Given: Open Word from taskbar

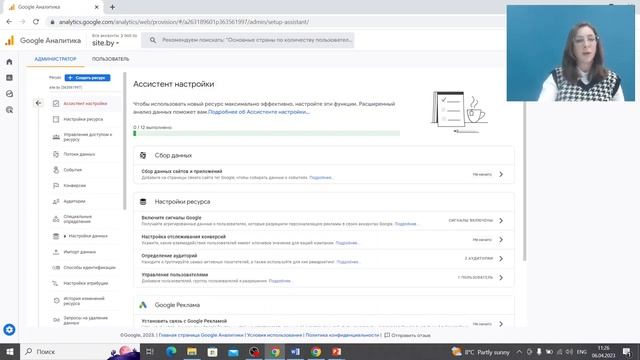Looking at the screenshot, I should click(x=295, y=351).
